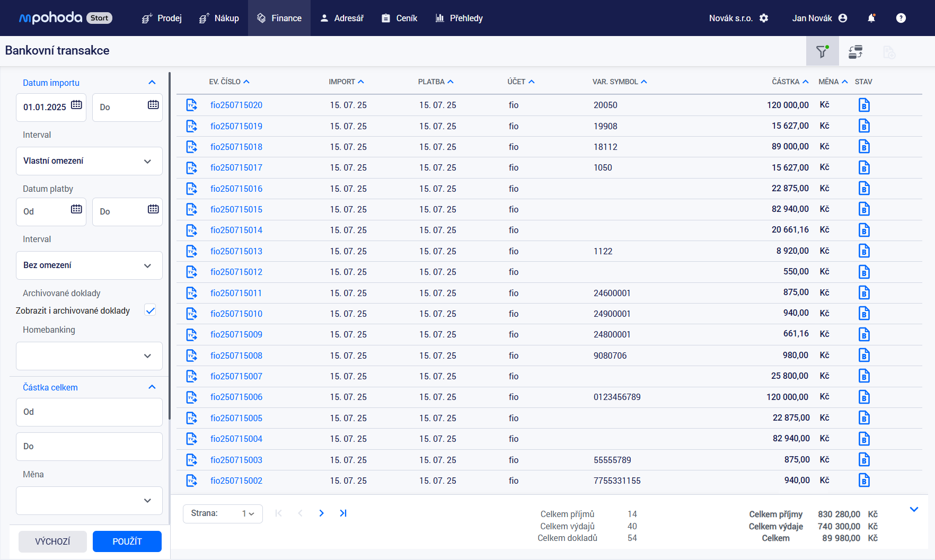Open transaction link fio250715019
Screen dimensions: 935x560
(236, 126)
